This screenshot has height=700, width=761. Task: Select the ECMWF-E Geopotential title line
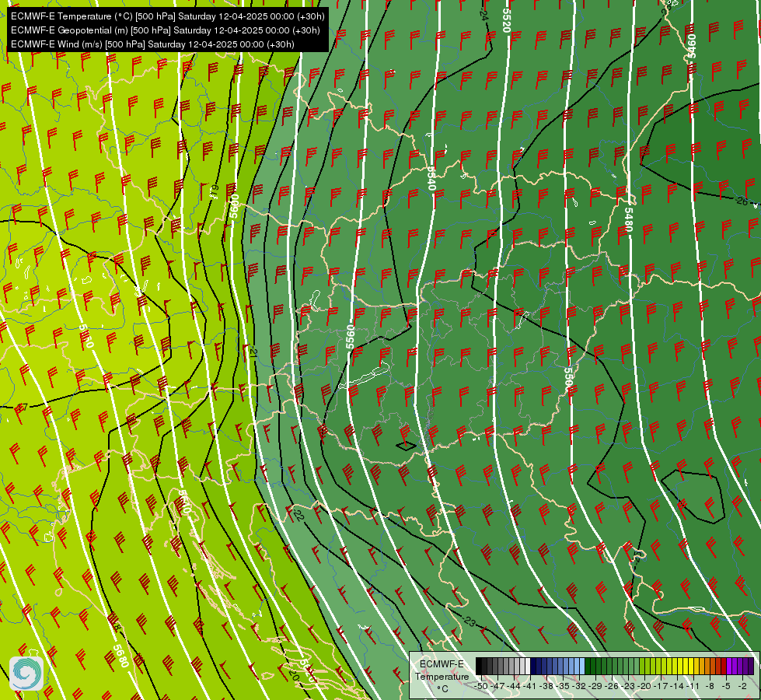click(165, 30)
